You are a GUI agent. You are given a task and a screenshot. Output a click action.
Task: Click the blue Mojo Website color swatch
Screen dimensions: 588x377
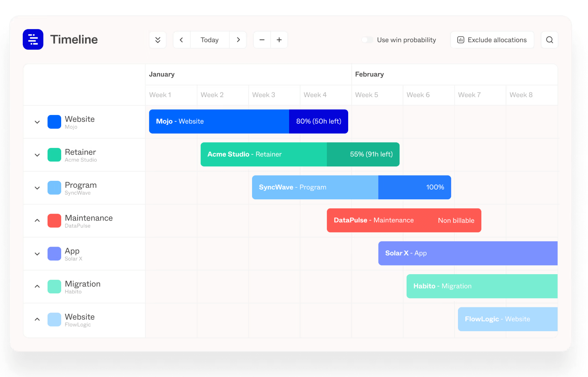click(54, 122)
